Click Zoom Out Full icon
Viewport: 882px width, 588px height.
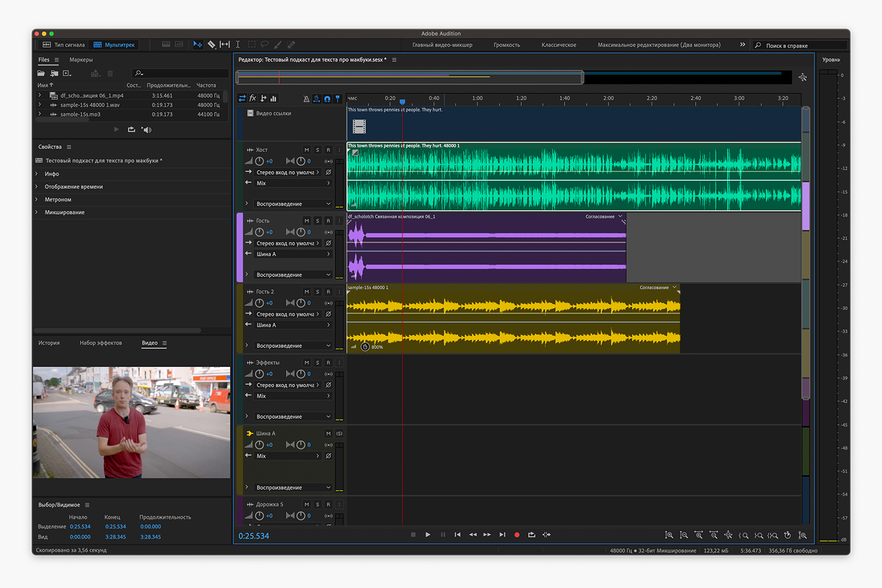(728, 535)
